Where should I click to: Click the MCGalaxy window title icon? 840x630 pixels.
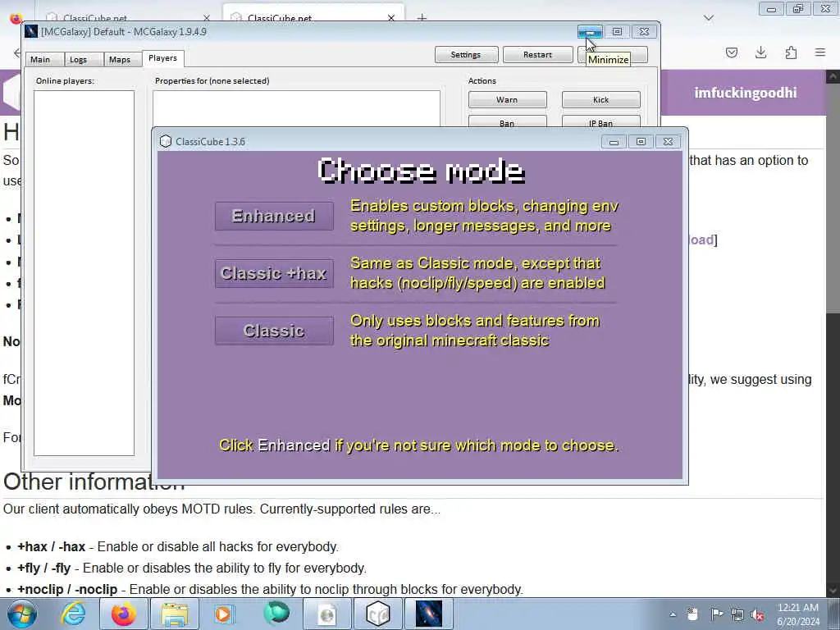(32, 32)
